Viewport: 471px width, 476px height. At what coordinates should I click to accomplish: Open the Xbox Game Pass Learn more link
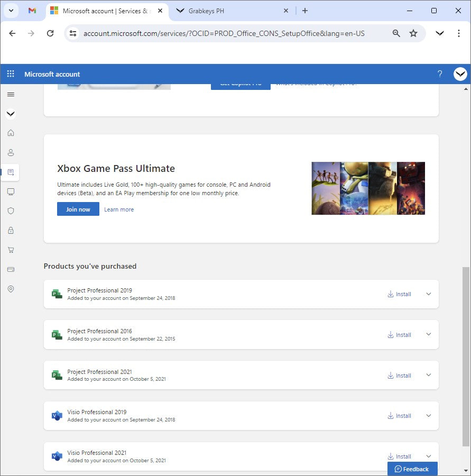(x=119, y=209)
